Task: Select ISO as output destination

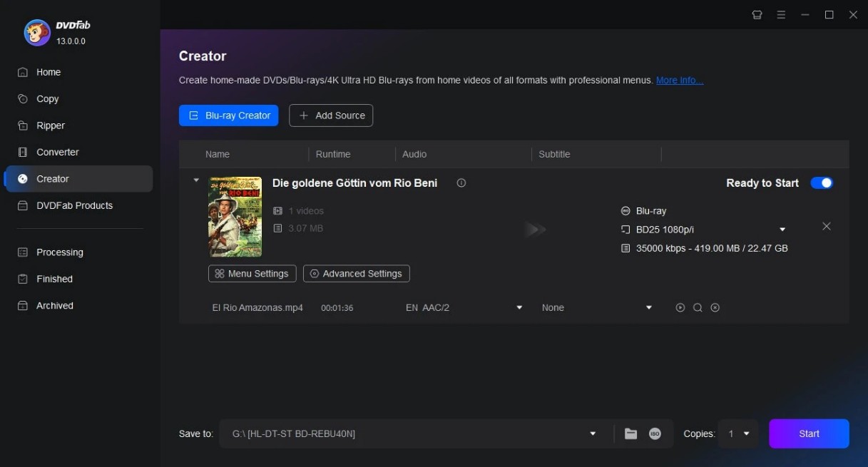Action: click(655, 433)
